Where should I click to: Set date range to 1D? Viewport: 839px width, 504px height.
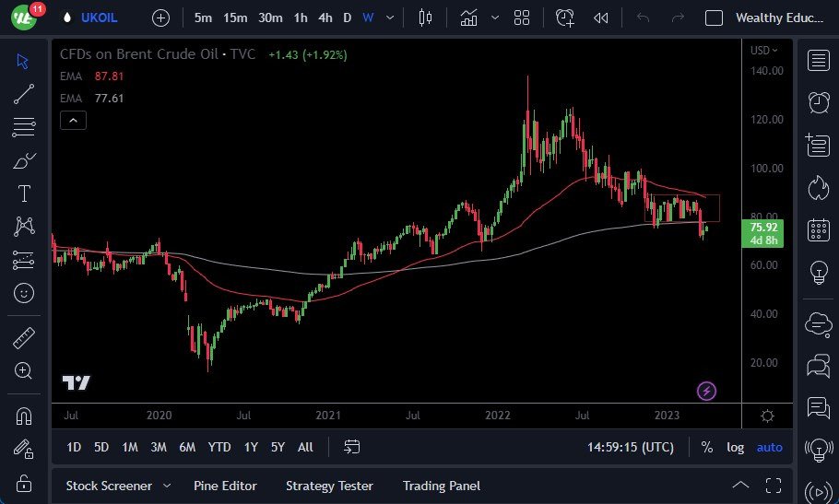74,447
